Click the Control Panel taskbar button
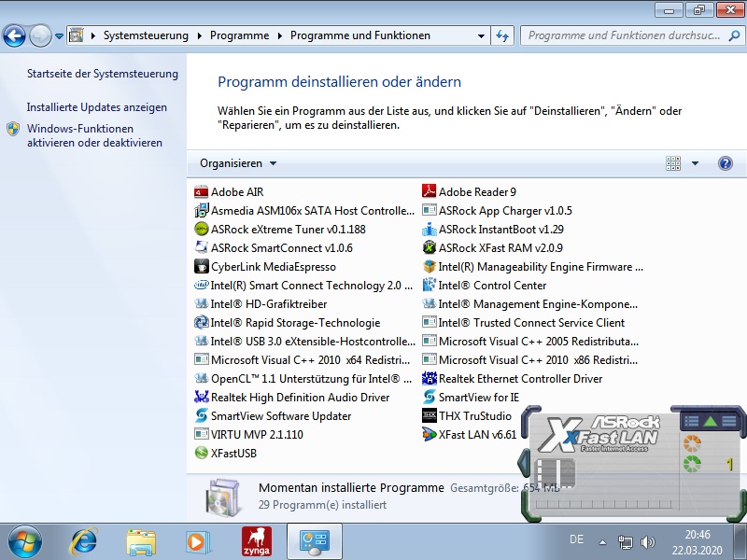The height and width of the screenshot is (560, 747). coord(315,541)
